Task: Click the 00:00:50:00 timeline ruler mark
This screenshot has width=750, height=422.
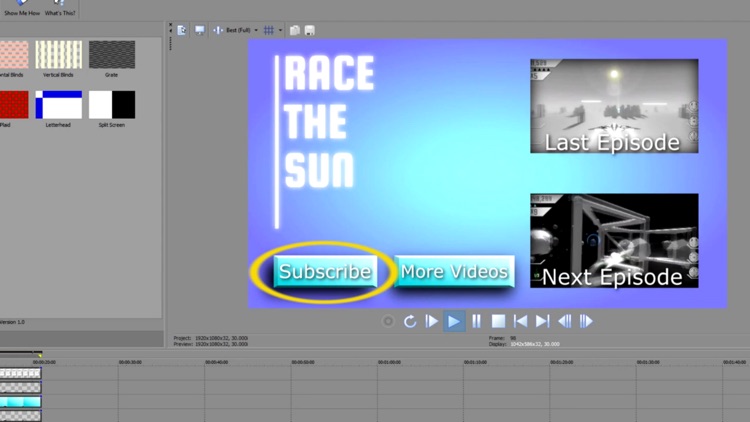Action: point(303,362)
